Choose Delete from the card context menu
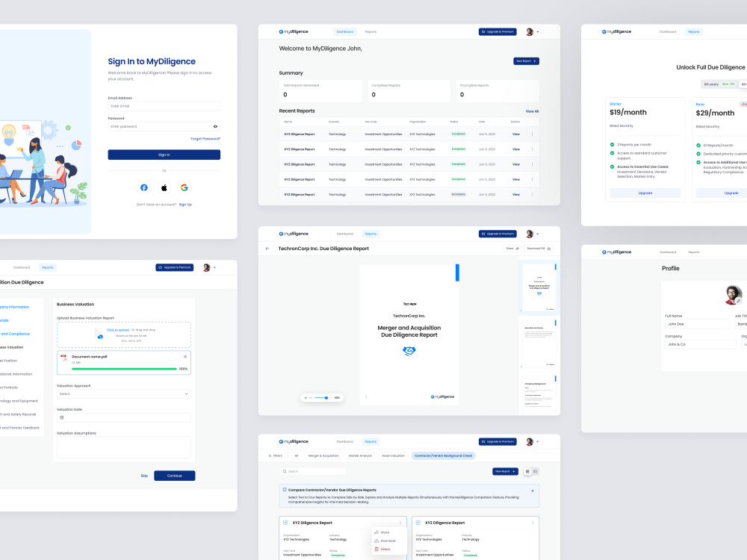The width and height of the screenshot is (747, 560). point(382,549)
